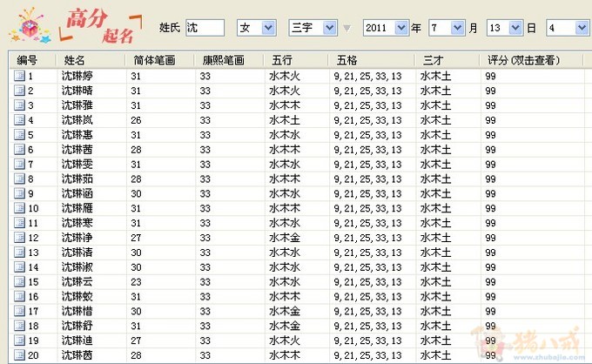Viewport: 592px width, 364px height.
Task: Click stroke count 26 in 沈琳岚 row
Action: pyautogui.click(x=136, y=120)
